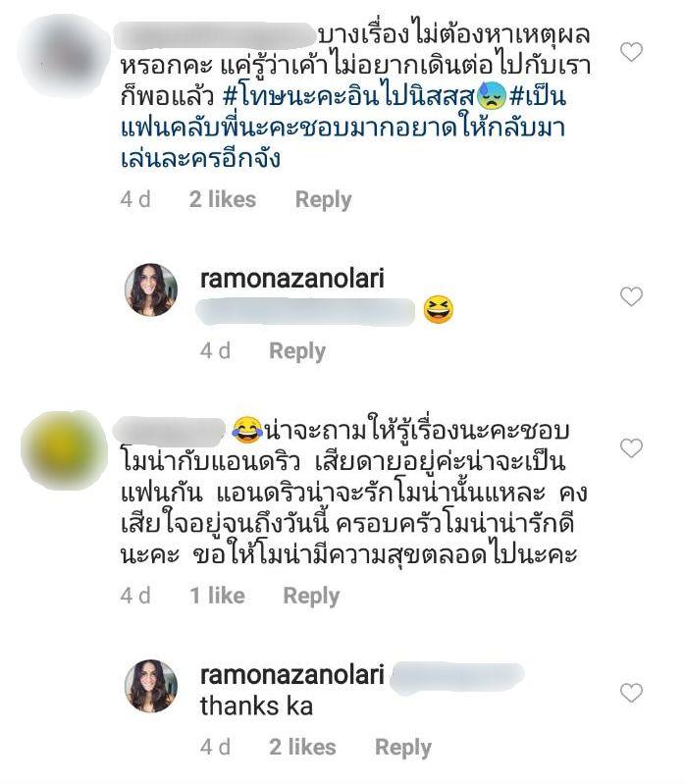Reply to ramonazanolari's emoji comment
This screenshot has width=685, height=784.
click(297, 351)
